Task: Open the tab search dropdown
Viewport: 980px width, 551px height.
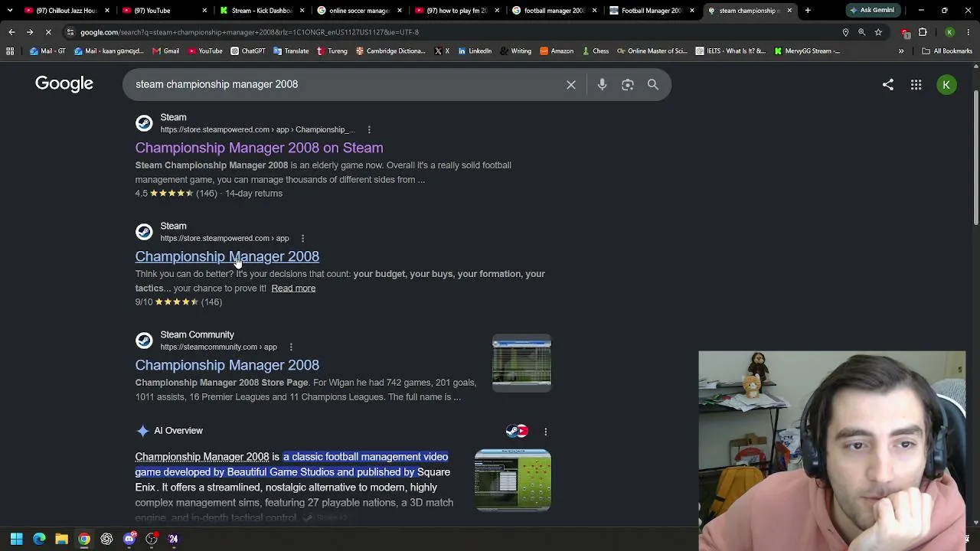Action: [x=10, y=11]
